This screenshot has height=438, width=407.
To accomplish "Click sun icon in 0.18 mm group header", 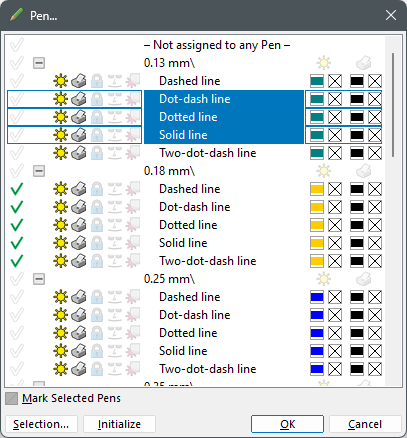I will [x=324, y=171].
